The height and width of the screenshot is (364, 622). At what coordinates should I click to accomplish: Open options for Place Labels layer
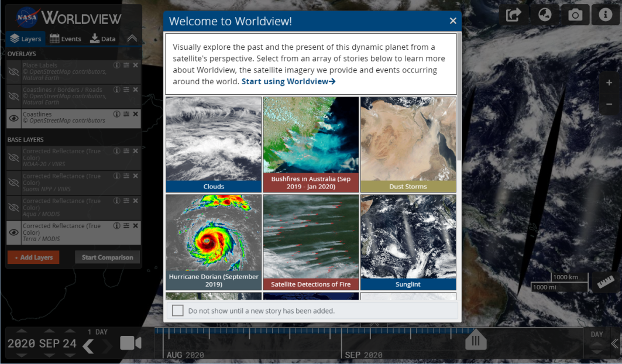tap(126, 65)
